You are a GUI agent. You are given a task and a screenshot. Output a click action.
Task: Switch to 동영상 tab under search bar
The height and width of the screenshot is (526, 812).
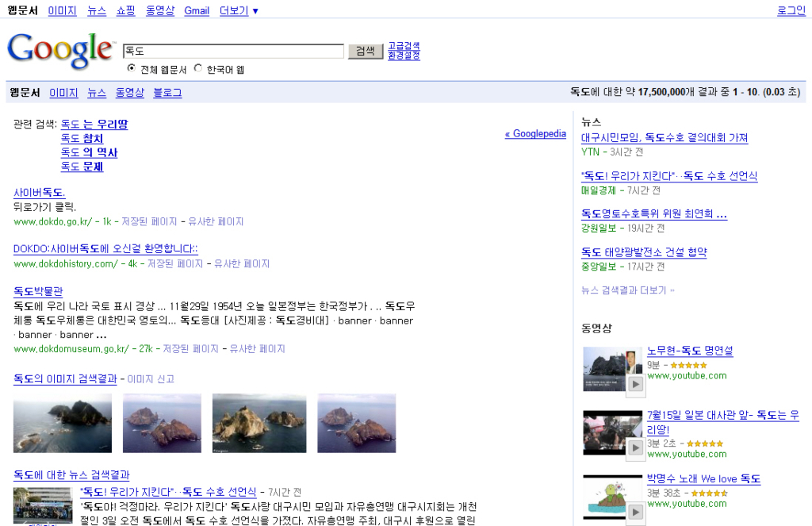click(x=129, y=92)
